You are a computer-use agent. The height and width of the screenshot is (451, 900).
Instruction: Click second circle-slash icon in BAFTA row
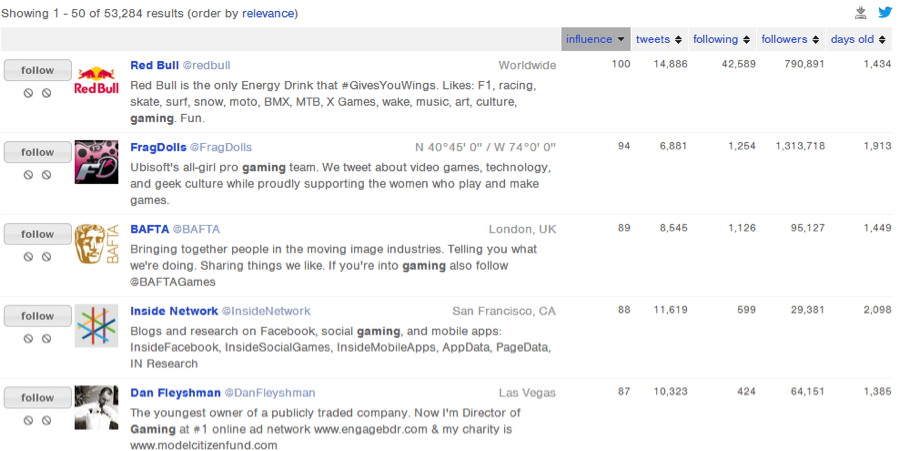(x=46, y=257)
